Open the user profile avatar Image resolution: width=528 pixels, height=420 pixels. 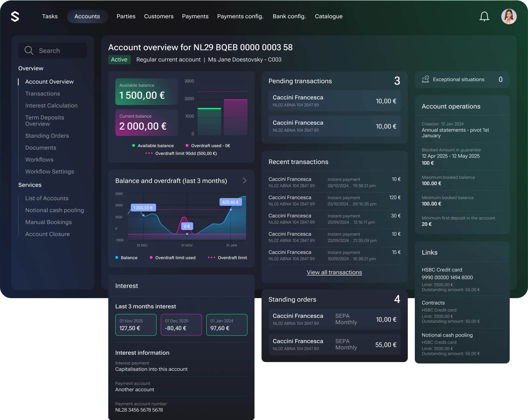point(509,16)
